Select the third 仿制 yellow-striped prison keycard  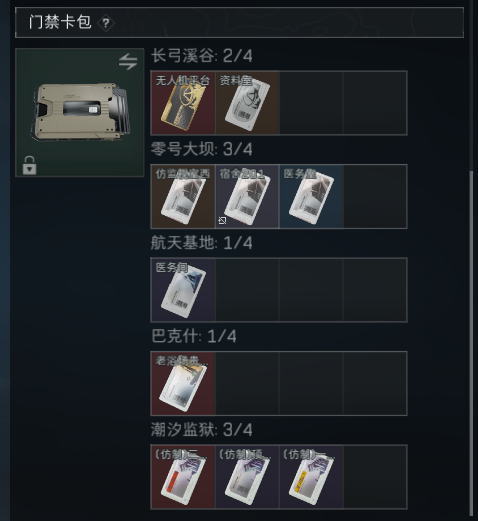coord(311,477)
